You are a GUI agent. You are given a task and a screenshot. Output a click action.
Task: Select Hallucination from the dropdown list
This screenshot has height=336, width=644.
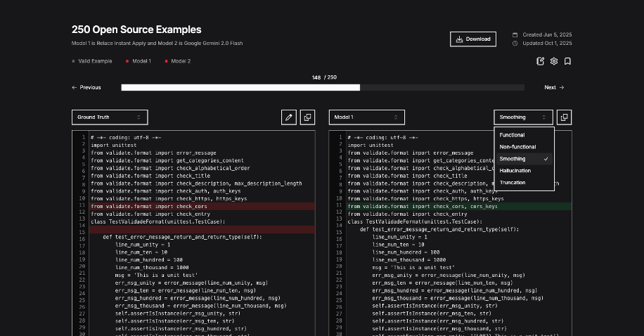(524, 171)
